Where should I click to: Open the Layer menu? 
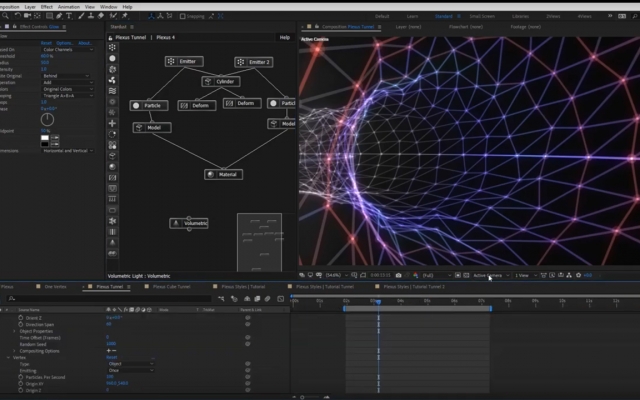30,7
